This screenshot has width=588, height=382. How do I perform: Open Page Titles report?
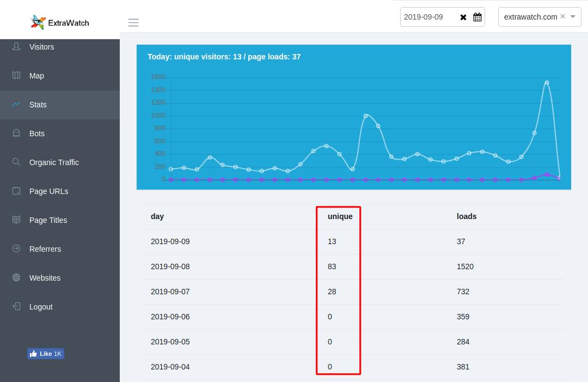48,220
